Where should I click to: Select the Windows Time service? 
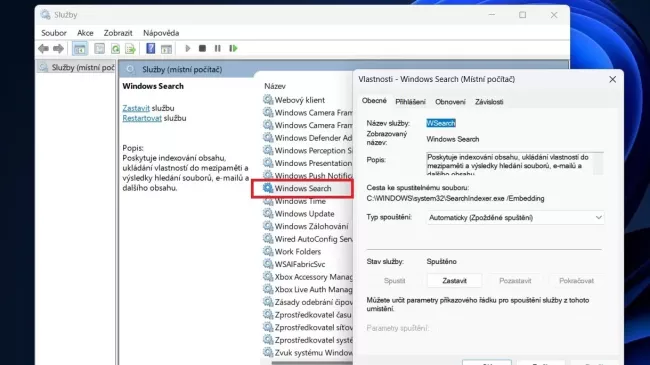300,201
